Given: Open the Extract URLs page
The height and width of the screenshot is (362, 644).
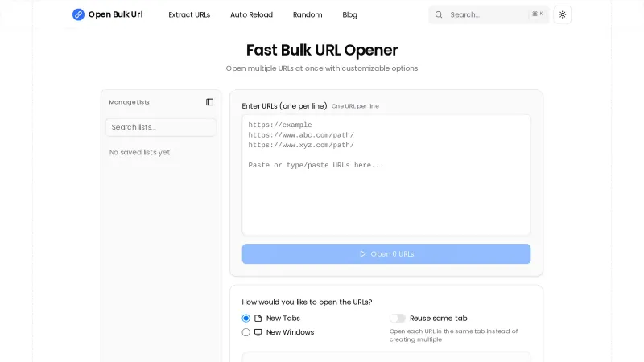Looking at the screenshot, I should [189, 14].
